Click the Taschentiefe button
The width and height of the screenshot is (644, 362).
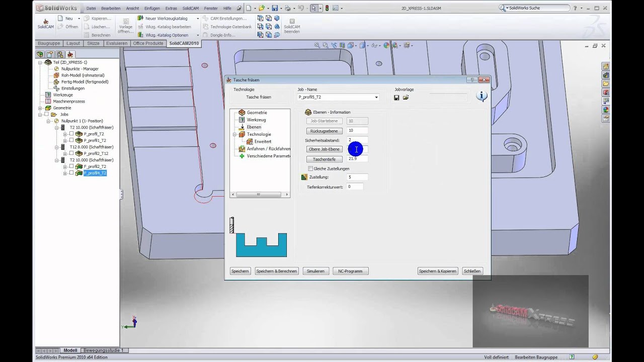click(325, 159)
